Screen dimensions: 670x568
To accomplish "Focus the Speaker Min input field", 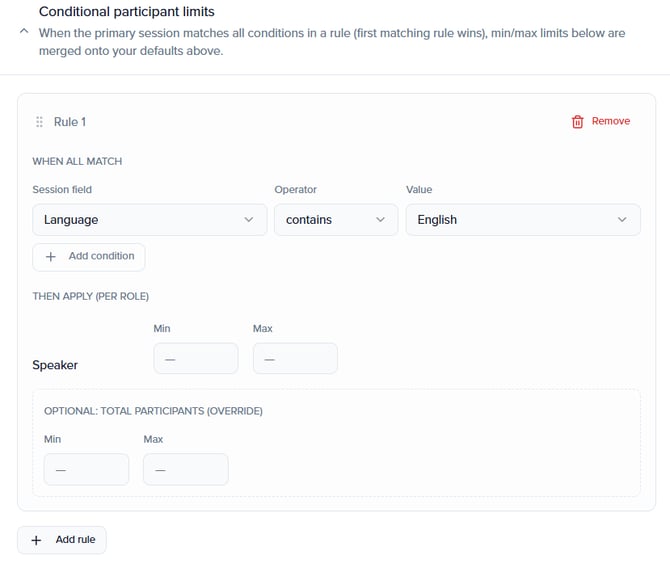I will click(196, 358).
